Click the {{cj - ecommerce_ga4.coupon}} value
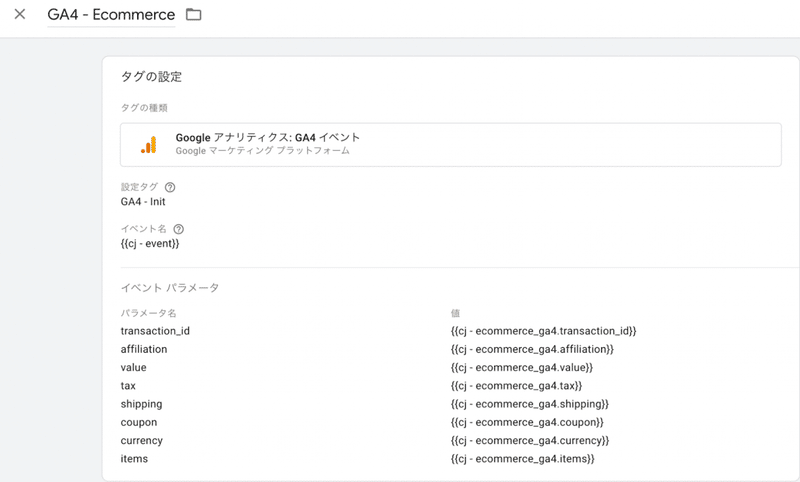 click(x=527, y=422)
